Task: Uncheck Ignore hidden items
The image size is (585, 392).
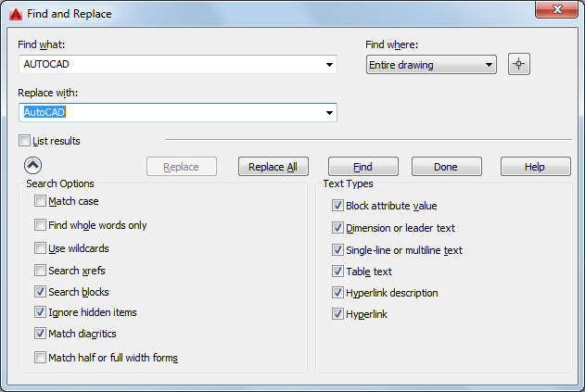Action: point(40,311)
